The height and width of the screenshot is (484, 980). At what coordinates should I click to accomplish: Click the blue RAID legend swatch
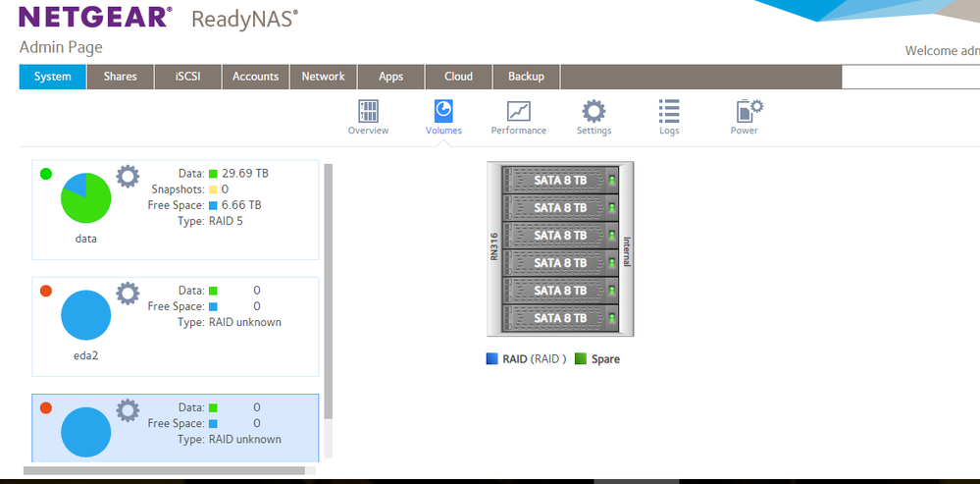pos(492,359)
